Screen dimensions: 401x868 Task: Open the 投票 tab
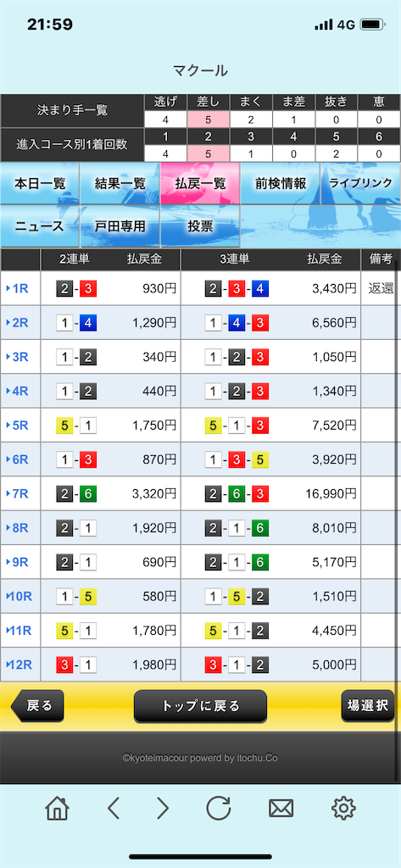click(200, 226)
